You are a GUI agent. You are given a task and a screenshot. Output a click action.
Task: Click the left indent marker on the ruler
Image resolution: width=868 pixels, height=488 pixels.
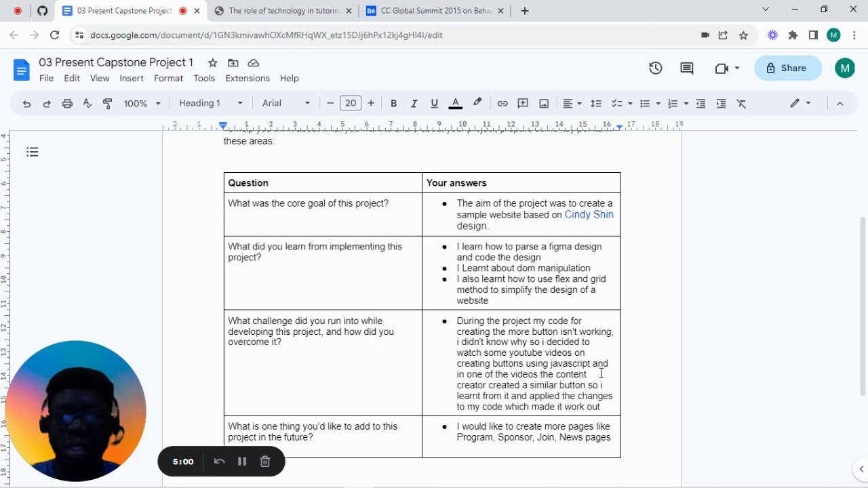click(x=223, y=126)
